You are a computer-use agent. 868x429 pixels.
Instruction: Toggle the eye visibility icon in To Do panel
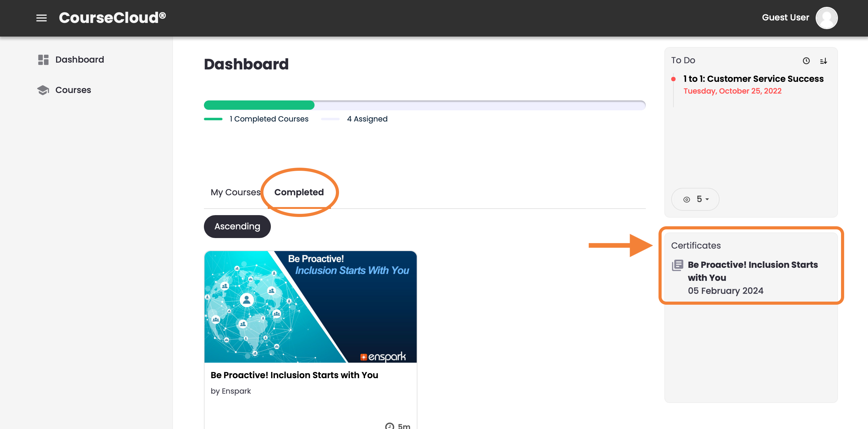(x=686, y=199)
